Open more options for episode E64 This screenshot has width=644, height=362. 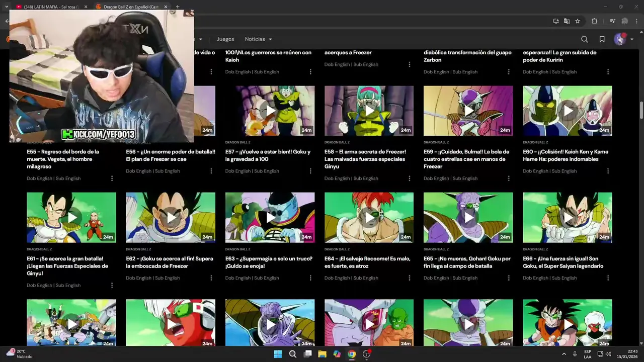[409, 278]
